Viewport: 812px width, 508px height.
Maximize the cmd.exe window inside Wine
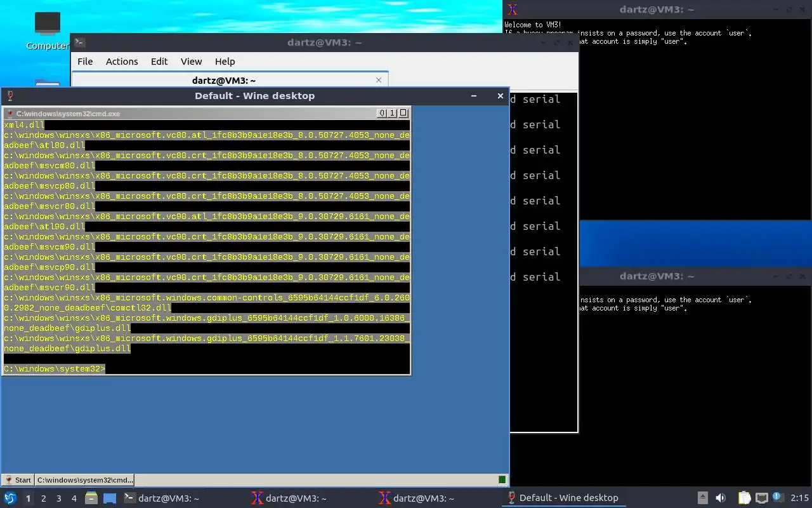click(x=392, y=113)
